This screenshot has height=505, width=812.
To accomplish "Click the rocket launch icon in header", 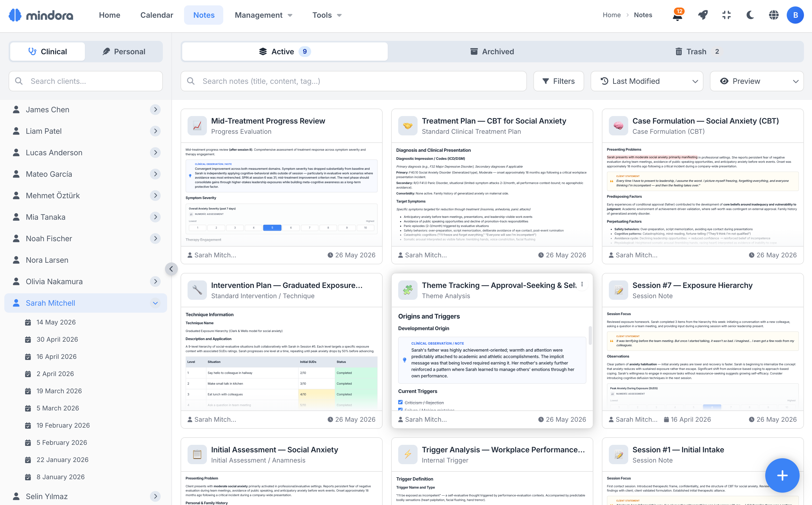I will click(702, 15).
